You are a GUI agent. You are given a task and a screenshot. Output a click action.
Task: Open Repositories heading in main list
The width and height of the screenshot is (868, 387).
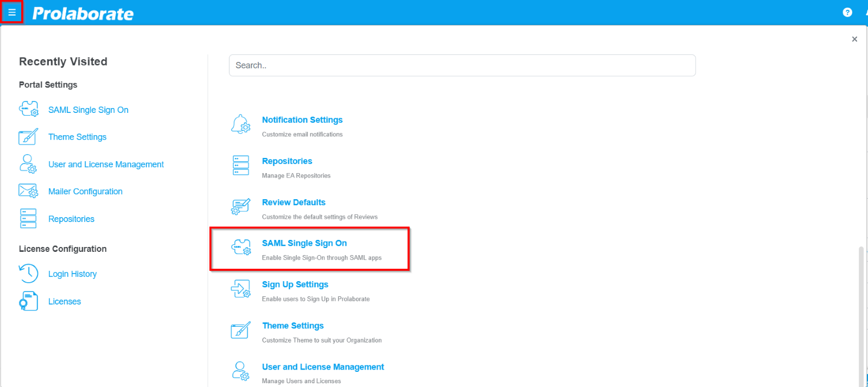287,161
